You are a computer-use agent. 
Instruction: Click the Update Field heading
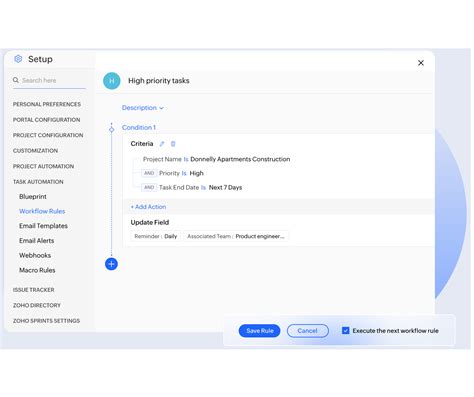(x=150, y=222)
